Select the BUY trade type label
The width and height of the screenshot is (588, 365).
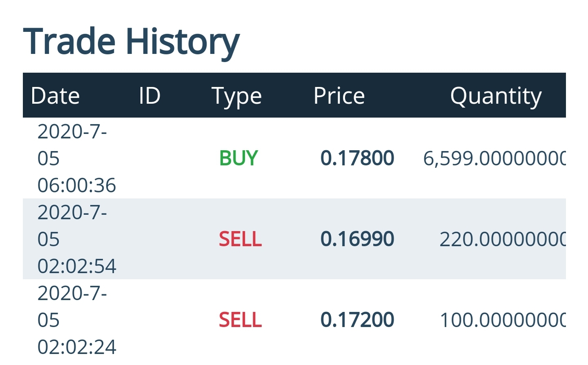238,158
